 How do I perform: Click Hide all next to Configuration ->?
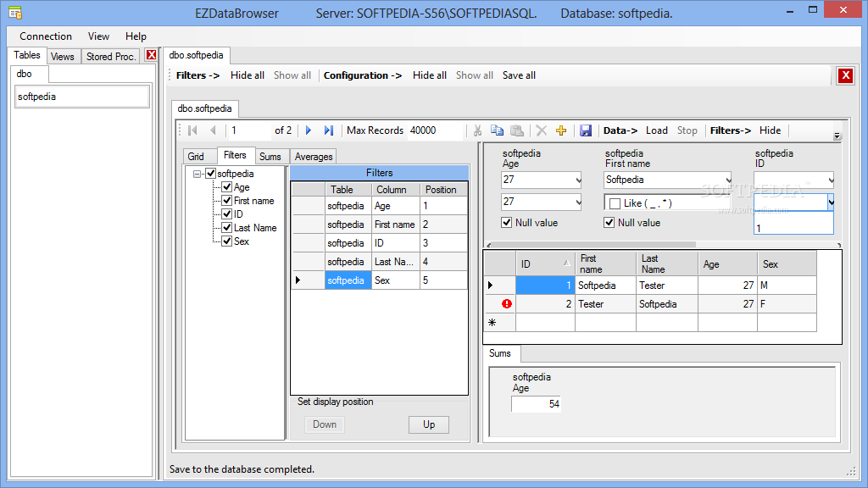click(430, 75)
